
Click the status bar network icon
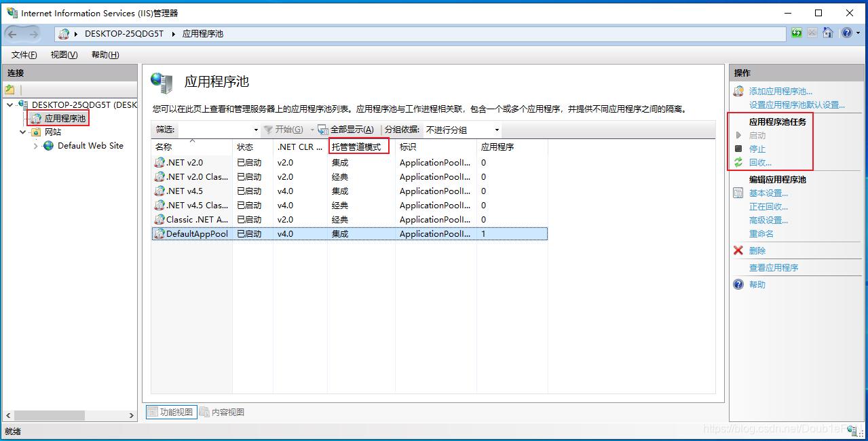tap(852, 431)
